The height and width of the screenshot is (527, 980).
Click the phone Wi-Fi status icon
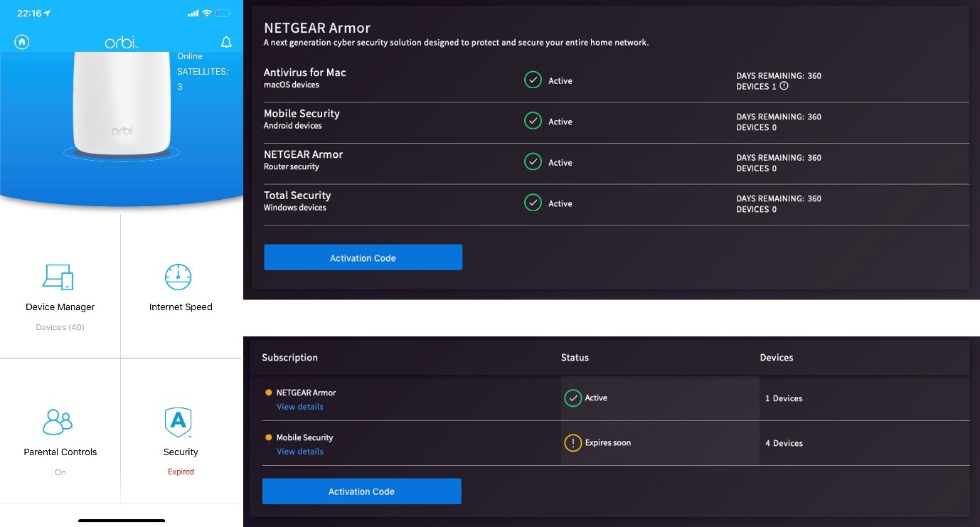tap(207, 14)
